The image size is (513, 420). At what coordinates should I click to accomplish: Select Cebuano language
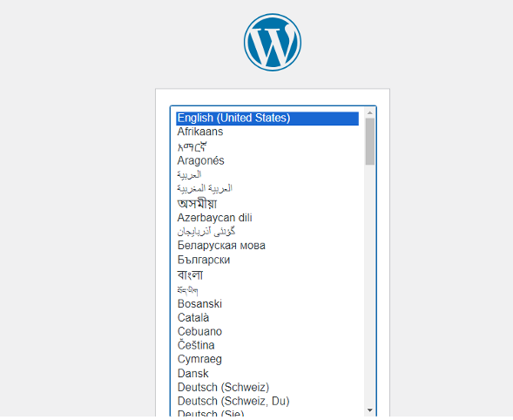[267, 332]
